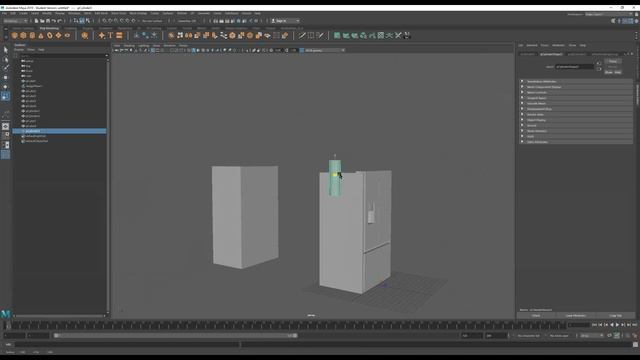Select the pCylinderShape3 Attribute Editor tab
The height and width of the screenshot is (360, 640).
(x=551, y=54)
